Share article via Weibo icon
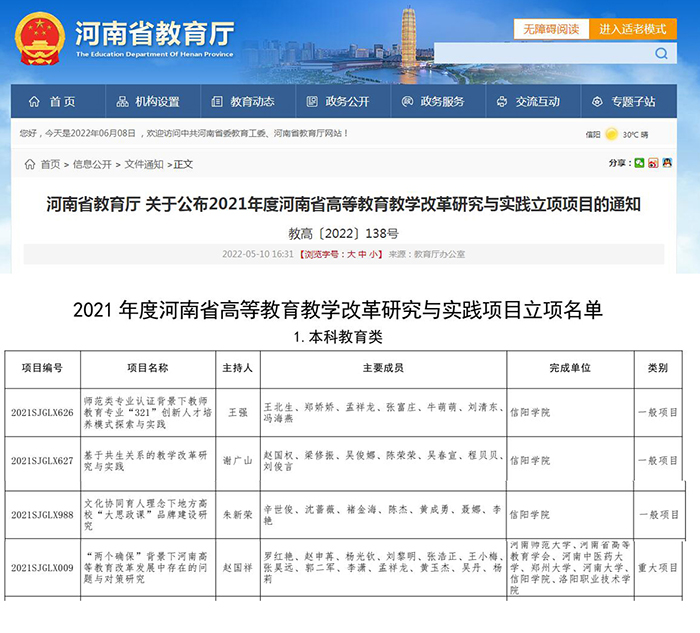This screenshot has height=633, width=700. [x=653, y=163]
